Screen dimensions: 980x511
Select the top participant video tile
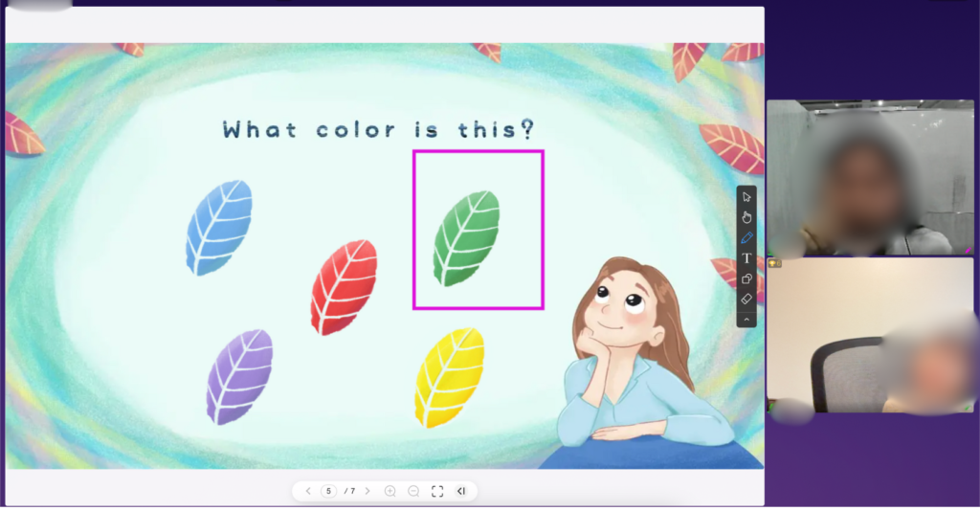coord(870,177)
